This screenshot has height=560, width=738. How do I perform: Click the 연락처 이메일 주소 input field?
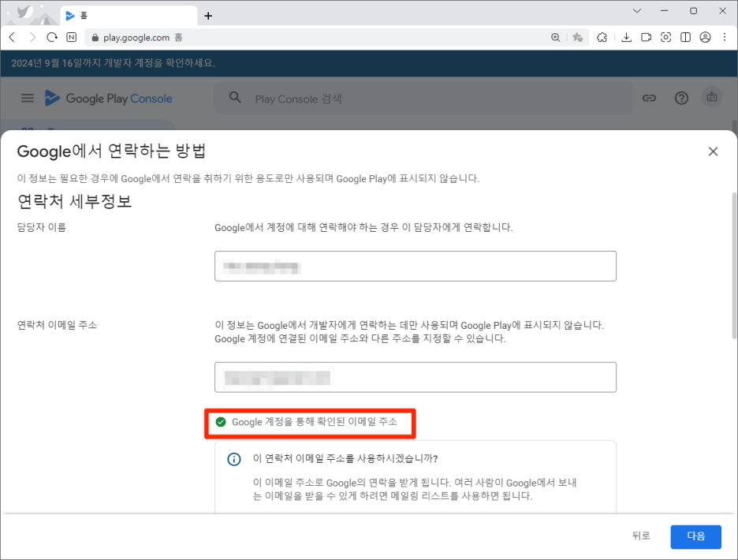click(415, 377)
